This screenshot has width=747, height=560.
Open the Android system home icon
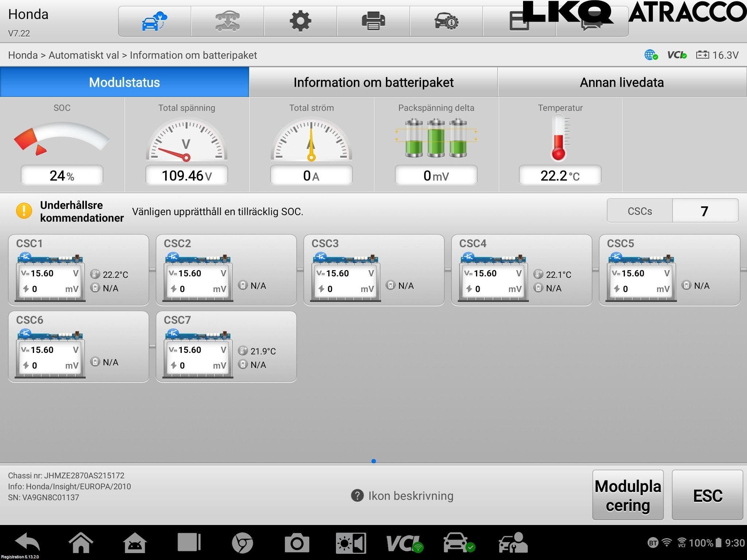coord(135,543)
